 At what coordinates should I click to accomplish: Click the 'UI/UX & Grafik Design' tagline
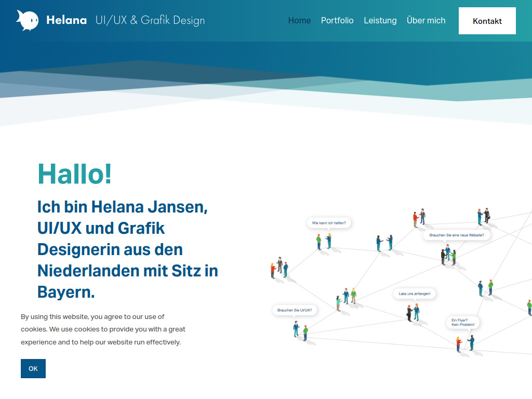click(x=150, y=20)
